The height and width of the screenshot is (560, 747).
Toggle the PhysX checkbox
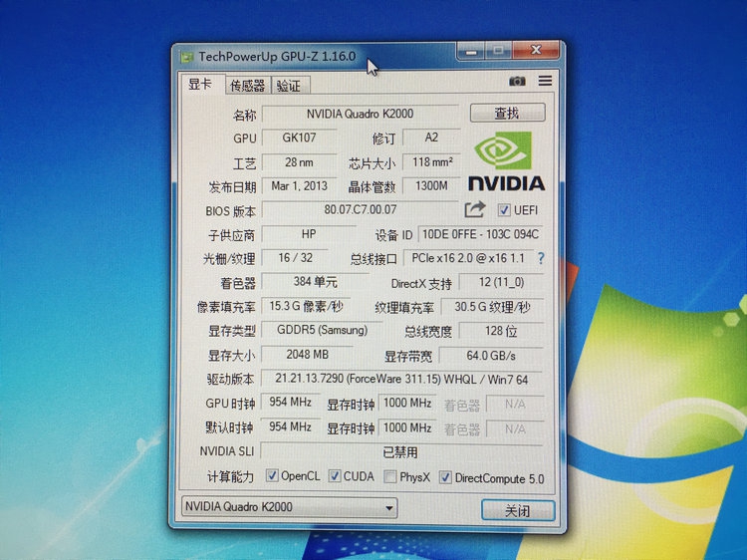(390, 477)
